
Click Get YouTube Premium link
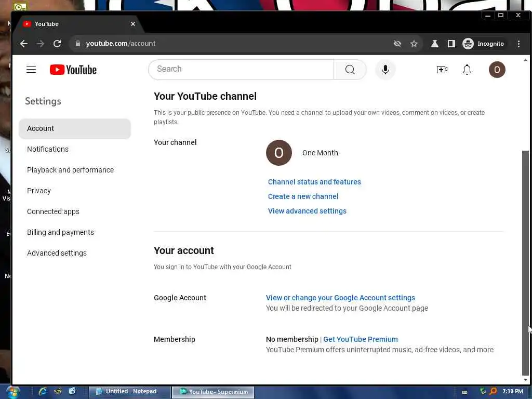pyautogui.click(x=361, y=339)
